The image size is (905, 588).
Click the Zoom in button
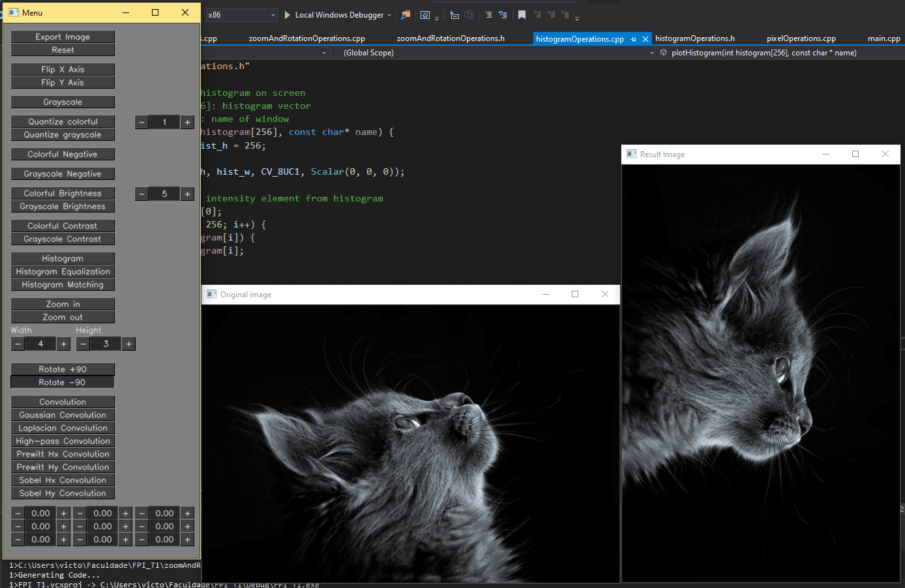click(x=63, y=304)
